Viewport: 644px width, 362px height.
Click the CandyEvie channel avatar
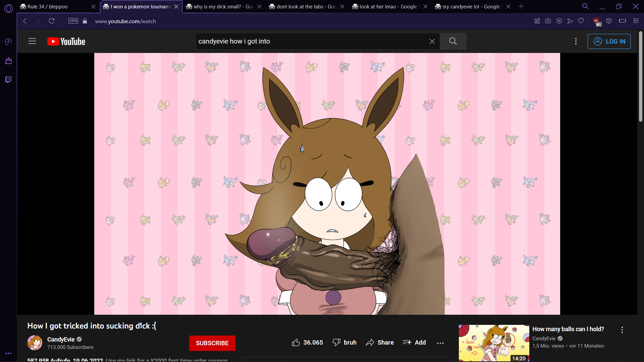35,343
